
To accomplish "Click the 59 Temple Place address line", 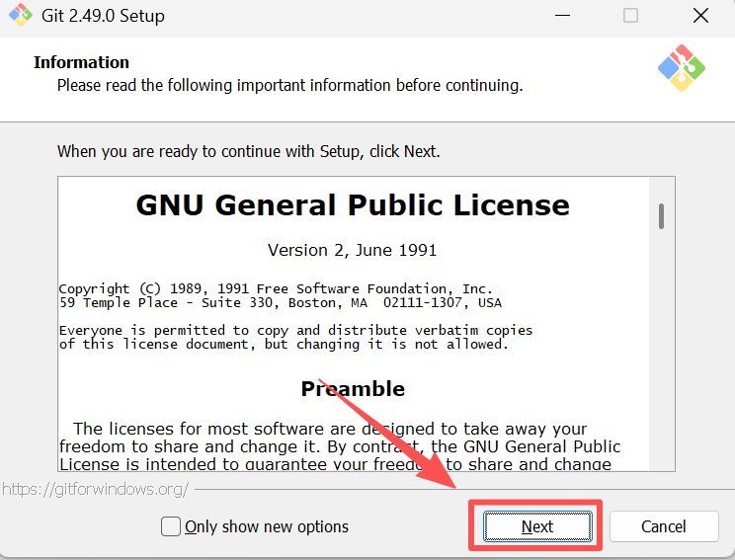I will (281, 303).
